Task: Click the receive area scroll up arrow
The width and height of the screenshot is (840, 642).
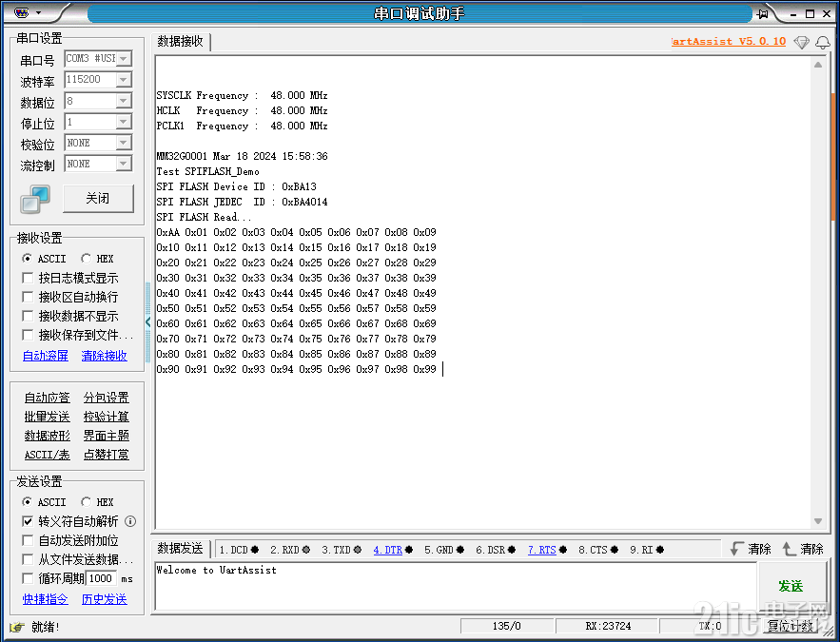Action: (818, 65)
